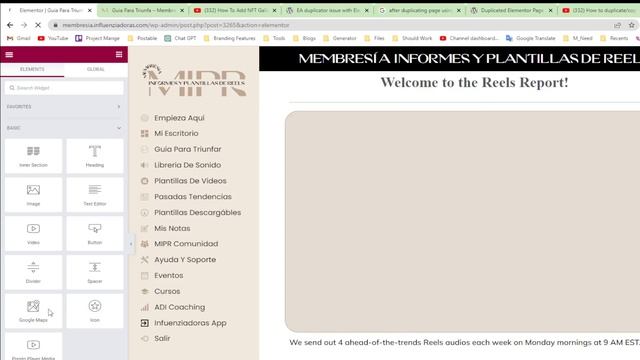Image resolution: width=640 pixels, height=360 pixels.
Task: Click the beige video placeholder block
Action: point(462,222)
